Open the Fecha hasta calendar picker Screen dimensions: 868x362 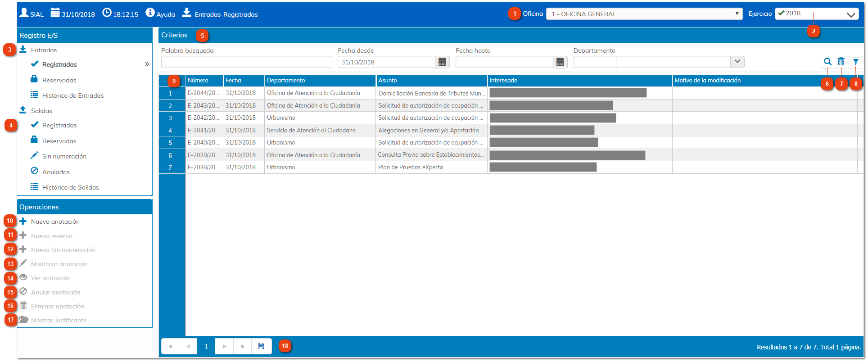point(560,62)
